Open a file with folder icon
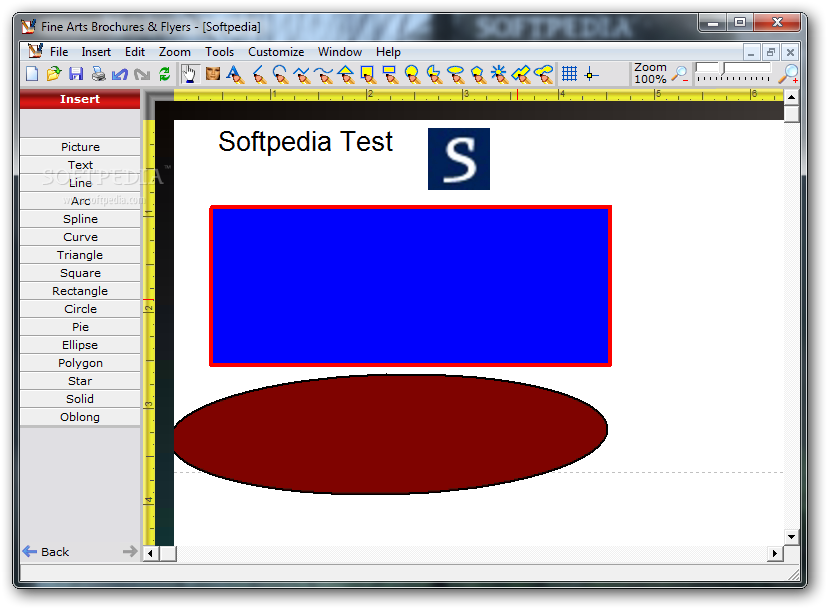The image size is (828, 609). (x=53, y=74)
